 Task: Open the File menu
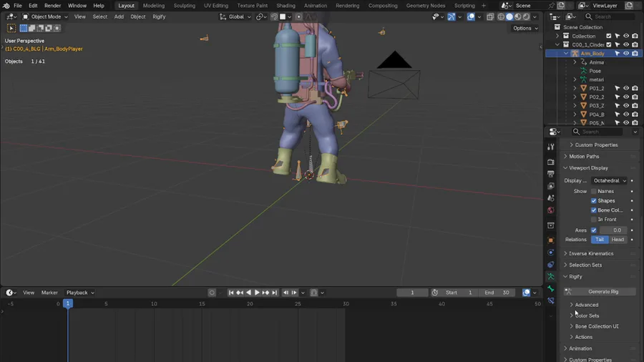18,6
